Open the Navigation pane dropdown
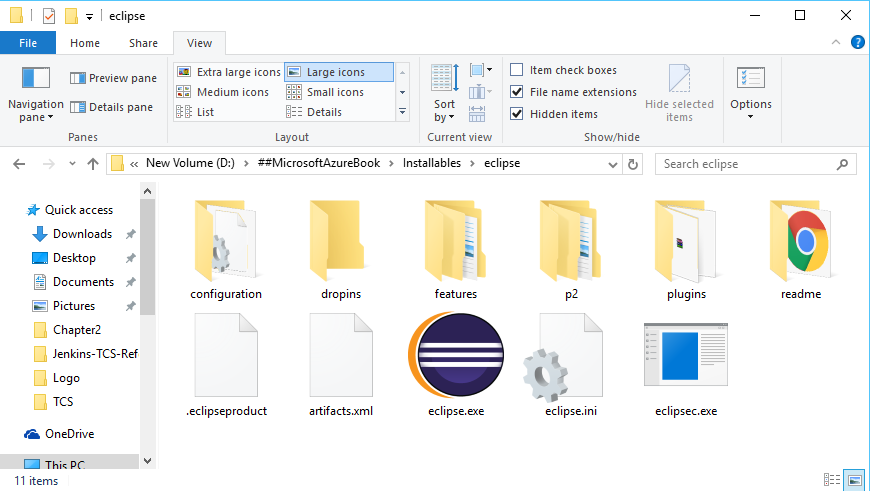 36,111
